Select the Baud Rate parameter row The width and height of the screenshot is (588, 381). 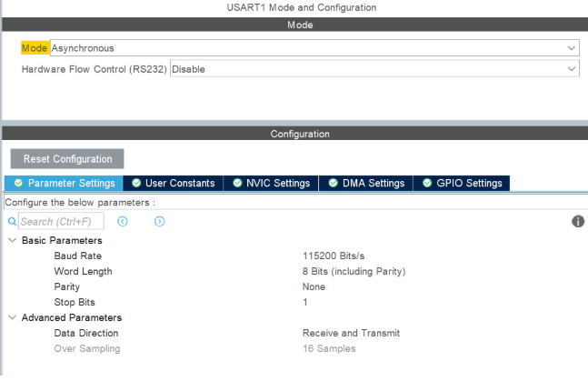77,256
